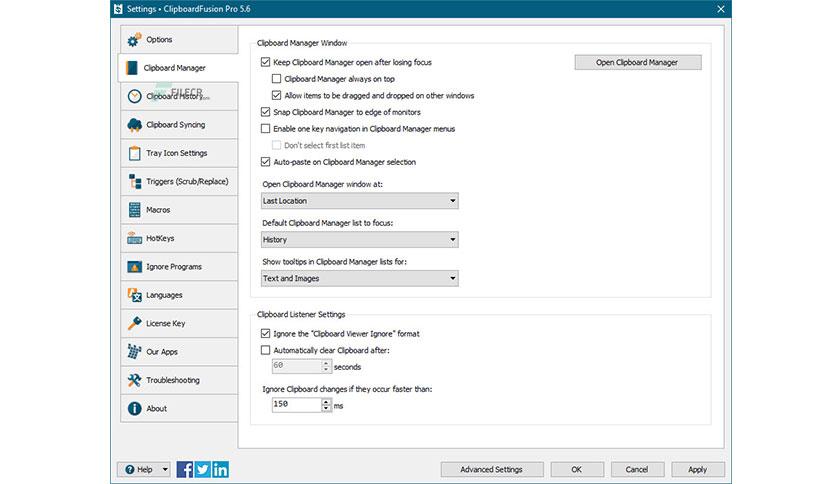Switch to the Options tab label
Viewport: 836px width, 484px height.
pos(159,39)
